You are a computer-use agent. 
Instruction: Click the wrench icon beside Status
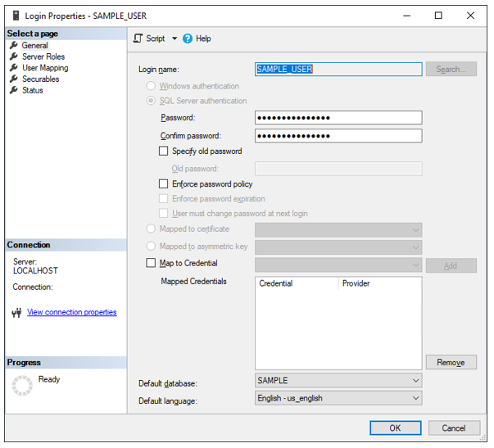click(x=14, y=90)
